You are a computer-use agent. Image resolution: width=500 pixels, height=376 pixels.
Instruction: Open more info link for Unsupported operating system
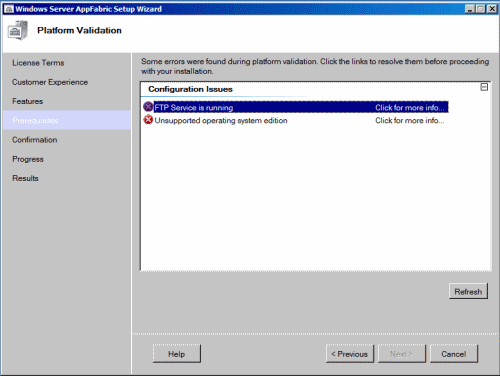[410, 120]
